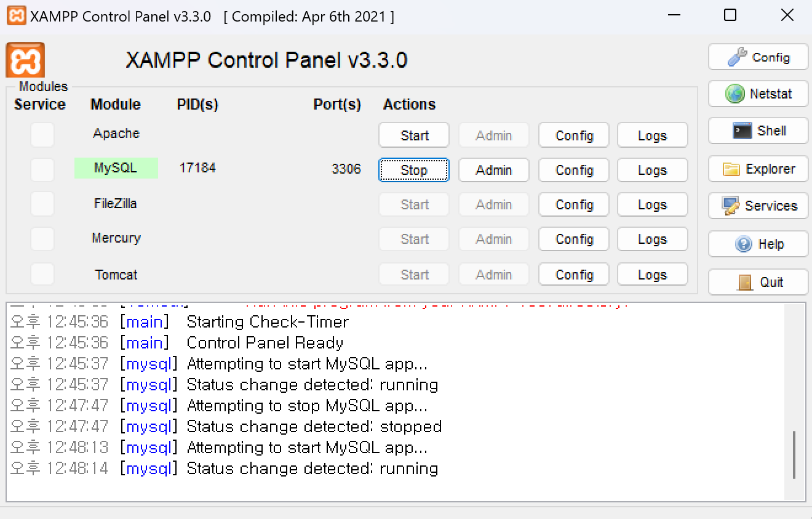Stop the running MySQL module
Viewport: 812px width, 519px height.
[x=413, y=170]
